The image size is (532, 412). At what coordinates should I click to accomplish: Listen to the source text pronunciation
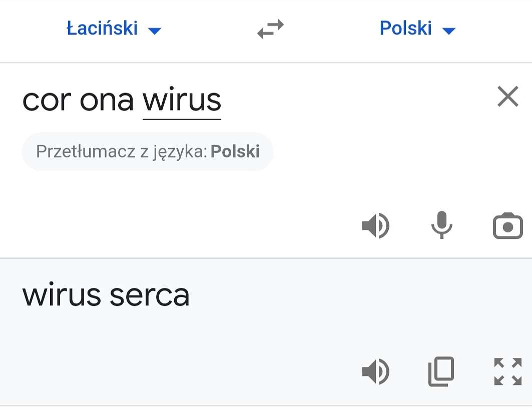pos(376,226)
